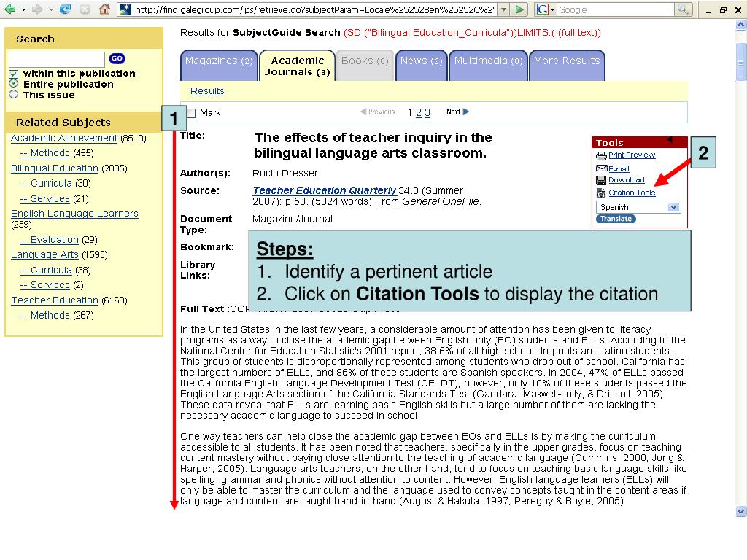Image resolution: width=747 pixels, height=560 pixels.
Task: Open the Bilingual Education subject link
Action: click(x=55, y=168)
